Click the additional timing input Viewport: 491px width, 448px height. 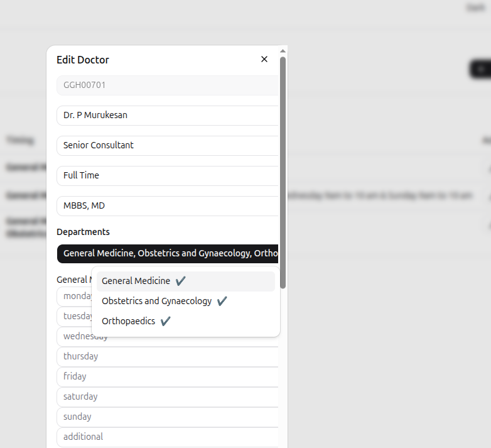click(x=168, y=437)
